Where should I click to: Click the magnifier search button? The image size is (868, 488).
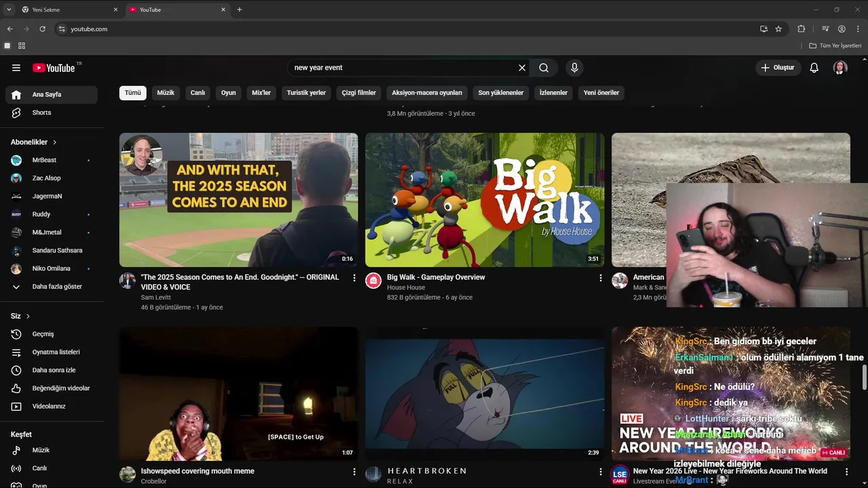click(544, 68)
